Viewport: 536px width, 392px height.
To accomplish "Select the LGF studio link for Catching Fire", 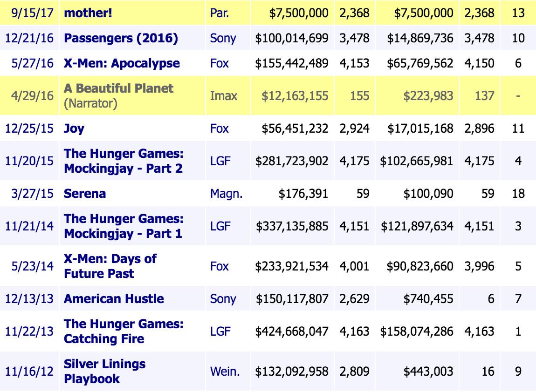I will [220, 331].
